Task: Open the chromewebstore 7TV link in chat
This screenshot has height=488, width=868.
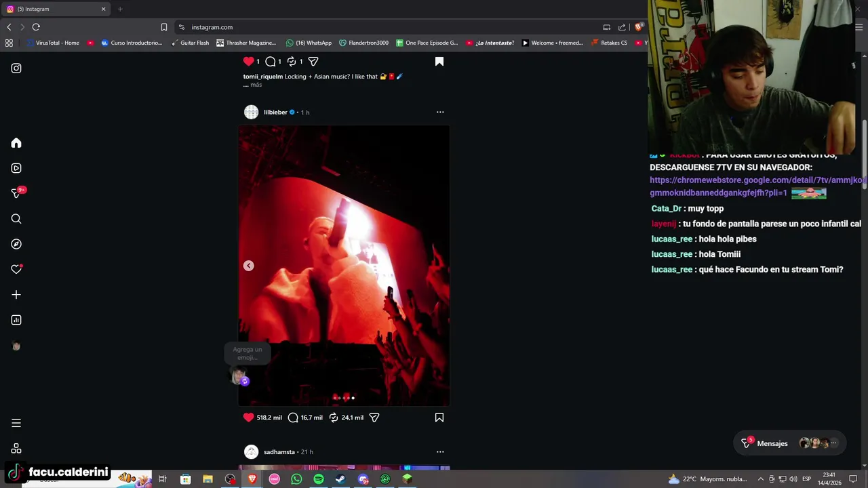Action: [757, 186]
